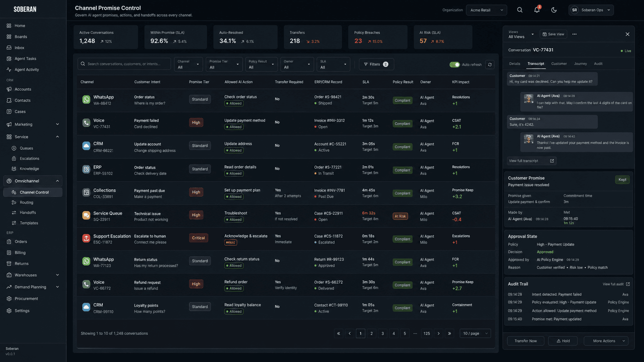Open the More Actions button
644x362 pixels.
pos(606,341)
